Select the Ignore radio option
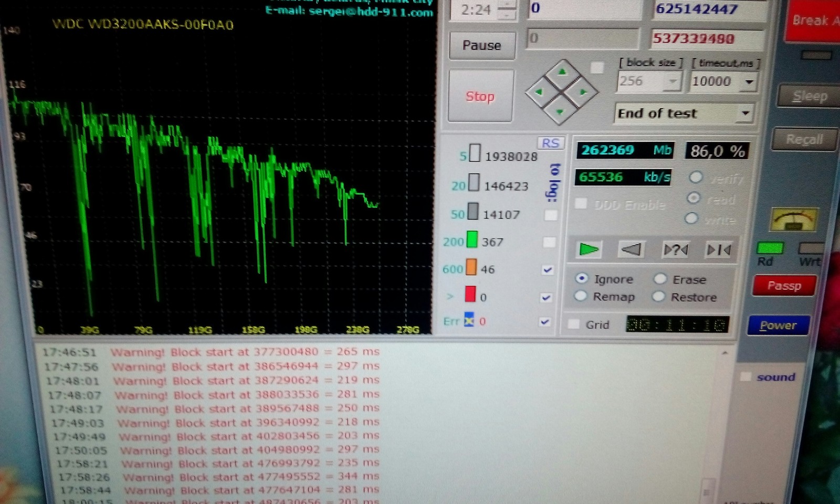The image size is (840, 504). click(x=605, y=279)
